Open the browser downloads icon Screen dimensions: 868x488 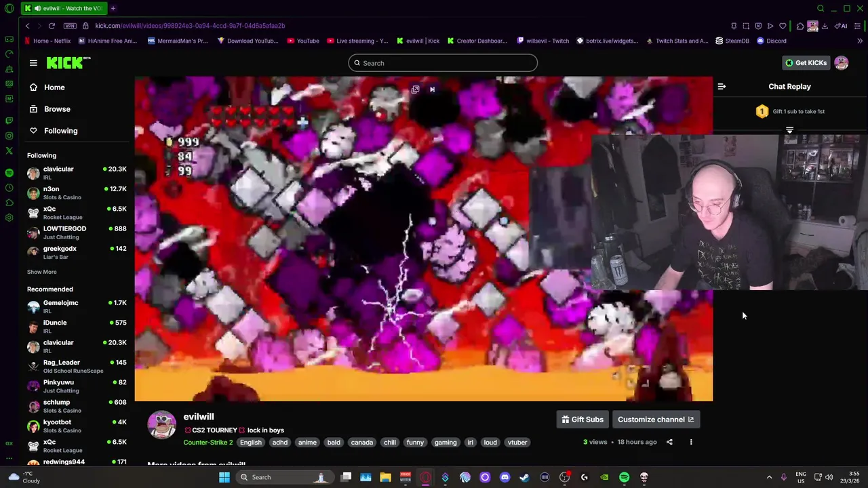pyautogui.click(x=825, y=26)
